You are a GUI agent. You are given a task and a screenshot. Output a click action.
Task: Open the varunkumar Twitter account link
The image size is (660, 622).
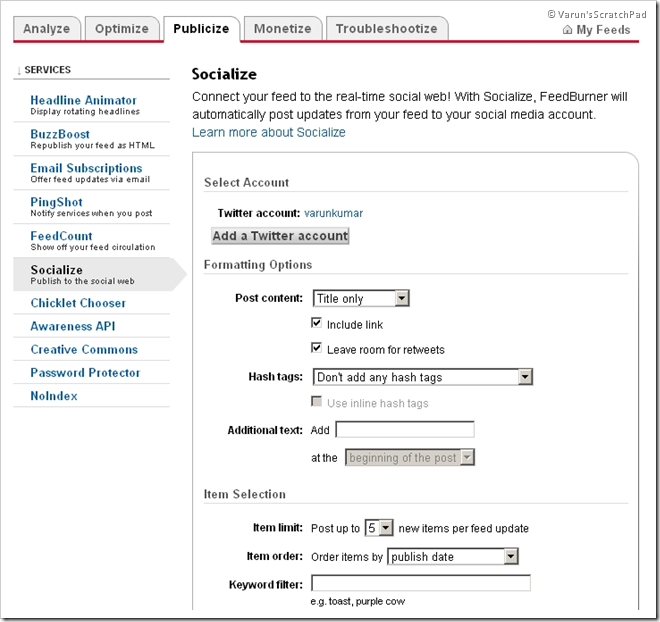(333, 213)
